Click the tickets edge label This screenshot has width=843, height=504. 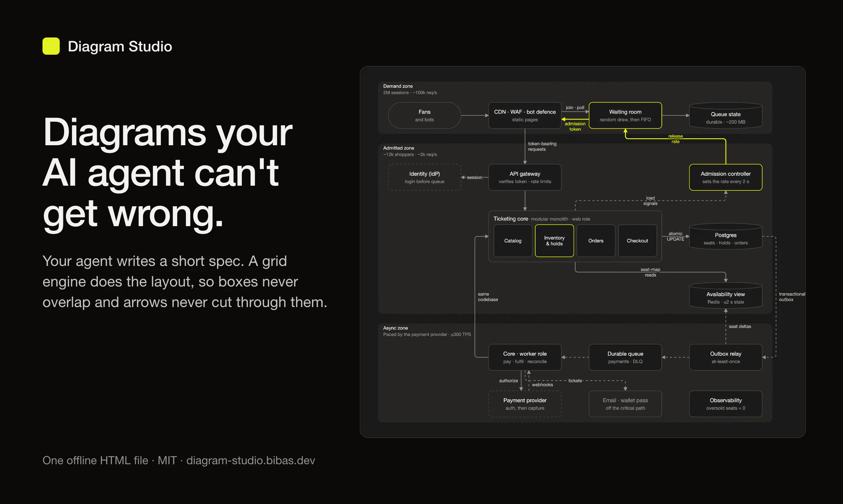[x=575, y=381]
